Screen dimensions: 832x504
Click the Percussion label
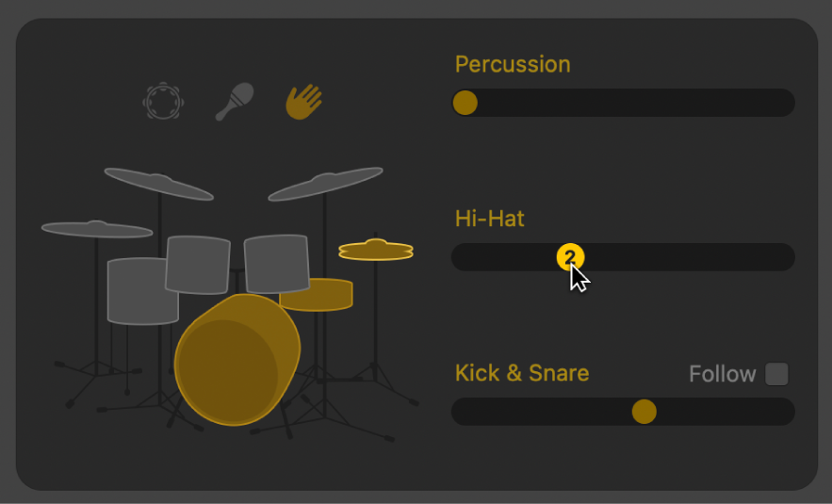[513, 65]
